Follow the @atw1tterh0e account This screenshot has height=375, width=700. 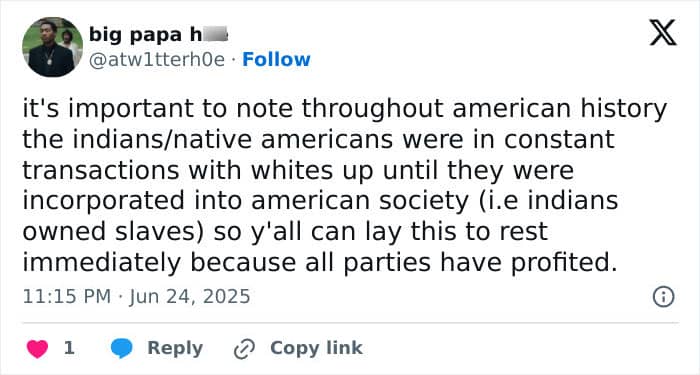276,59
